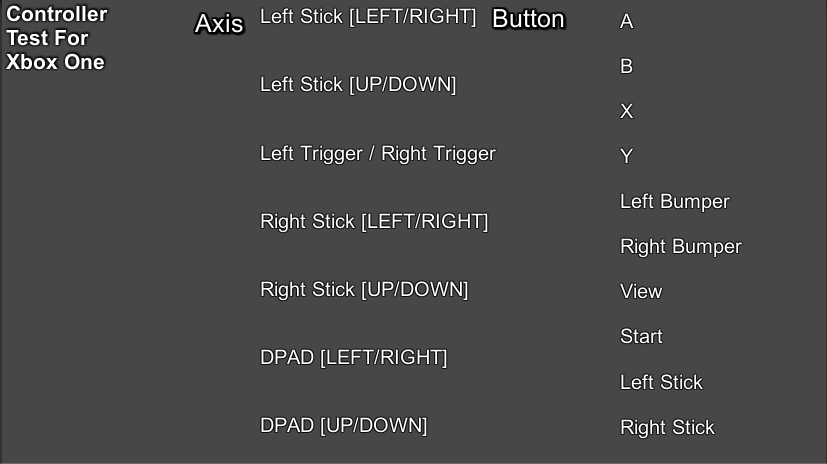Click the B button label

626,66
